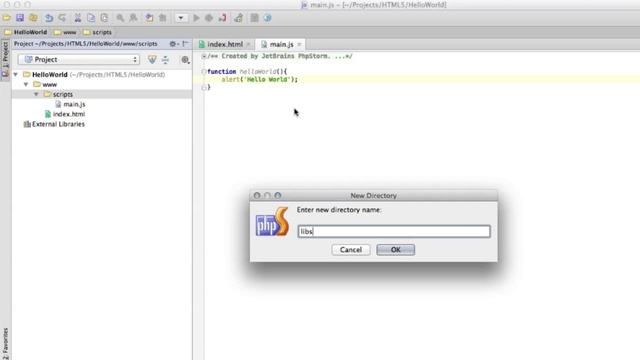Click the Cut scissors icon
640x360 pixels.
tap(78, 18)
